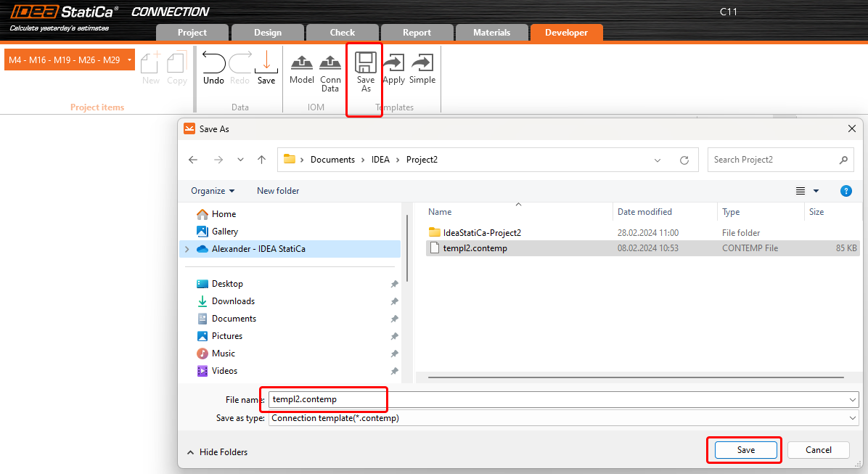Go up one folder level
Image resolution: width=868 pixels, height=474 pixels.
click(x=261, y=160)
